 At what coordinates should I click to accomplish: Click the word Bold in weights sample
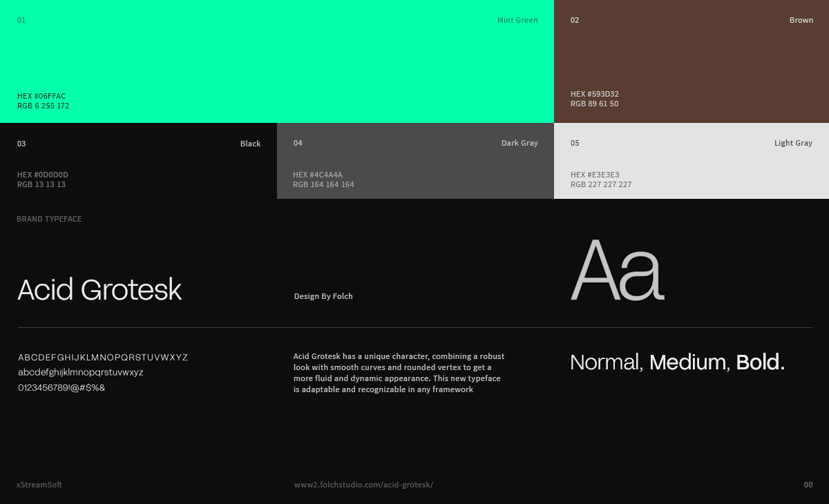pos(760,362)
